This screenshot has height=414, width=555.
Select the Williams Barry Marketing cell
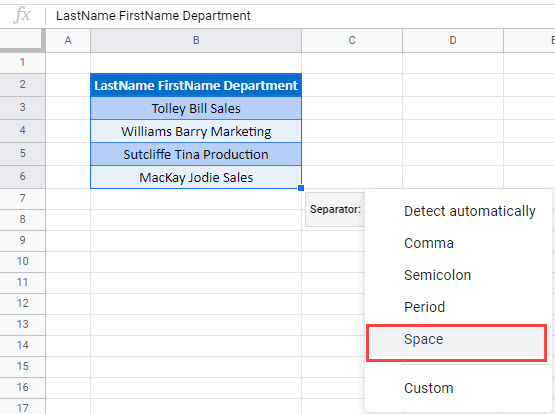click(x=196, y=131)
